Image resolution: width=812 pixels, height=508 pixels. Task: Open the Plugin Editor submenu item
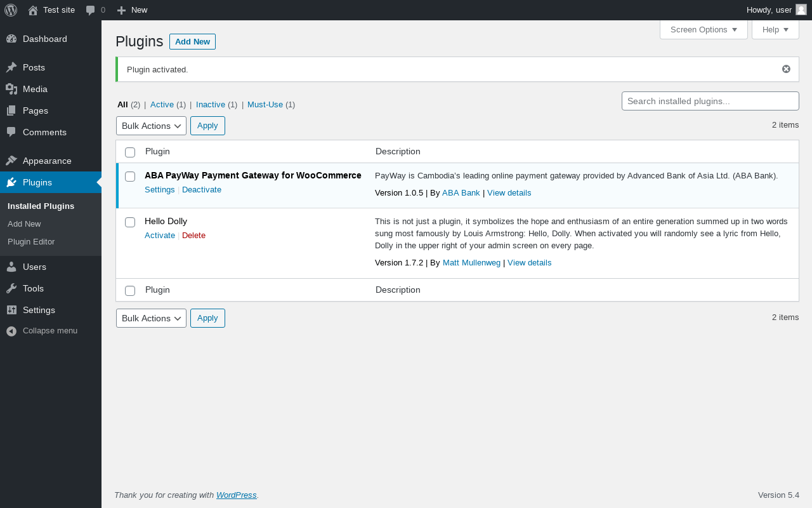[x=31, y=242]
